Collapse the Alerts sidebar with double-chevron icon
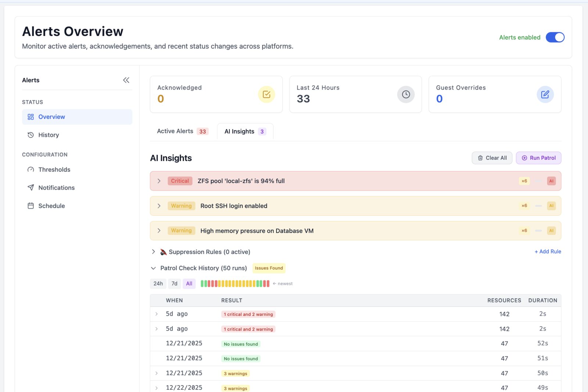 [126, 80]
